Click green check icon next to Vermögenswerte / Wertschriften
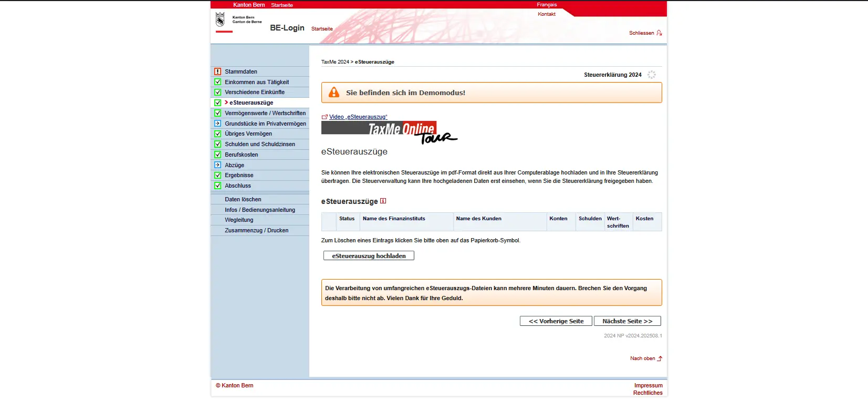Viewport: 868px width, 400px height. pos(217,113)
